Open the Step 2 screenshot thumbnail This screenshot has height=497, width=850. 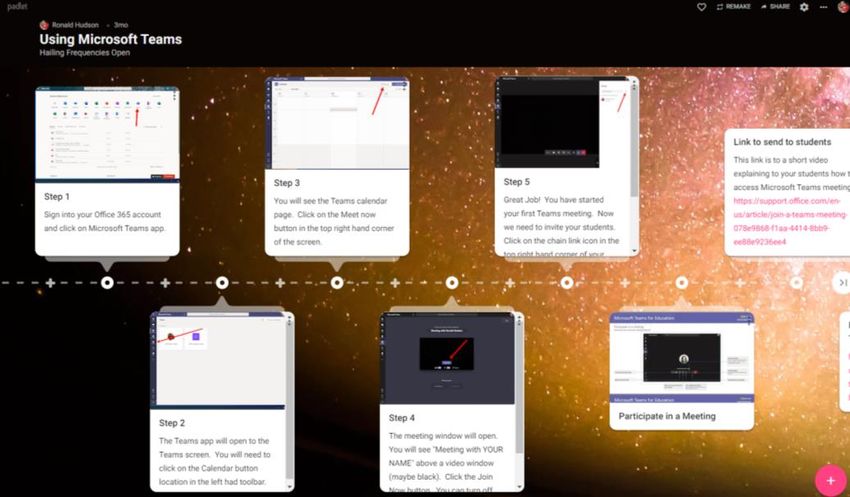tap(217, 360)
